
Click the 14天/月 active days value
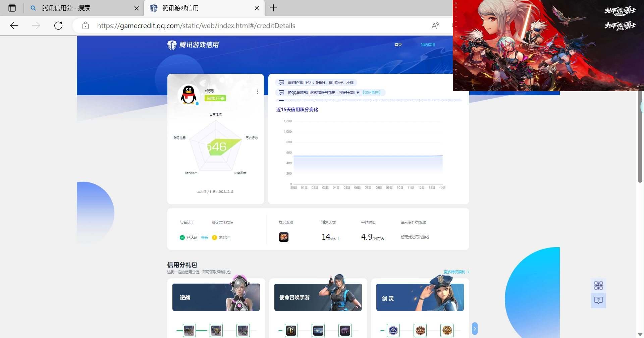[330, 237]
